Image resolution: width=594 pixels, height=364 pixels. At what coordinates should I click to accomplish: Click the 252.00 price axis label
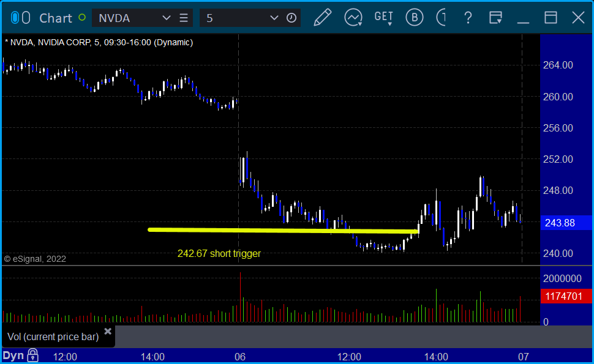(558, 159)
